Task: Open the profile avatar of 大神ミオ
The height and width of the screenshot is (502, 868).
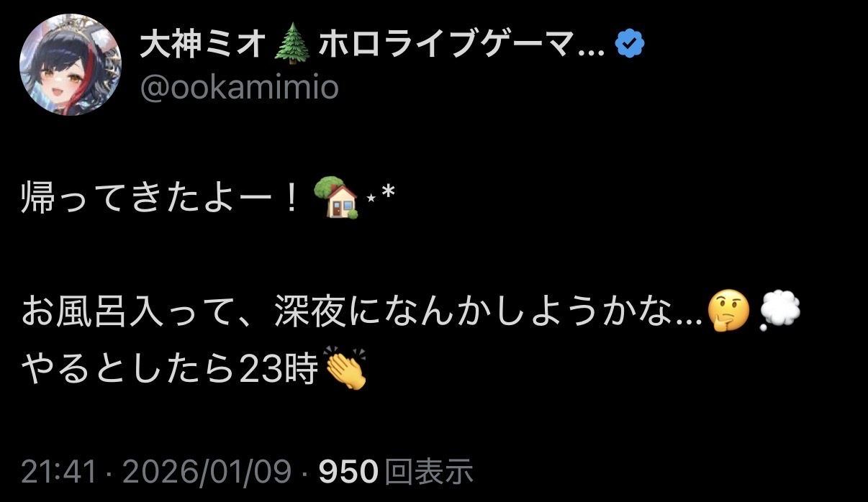Action: [71, 65]
